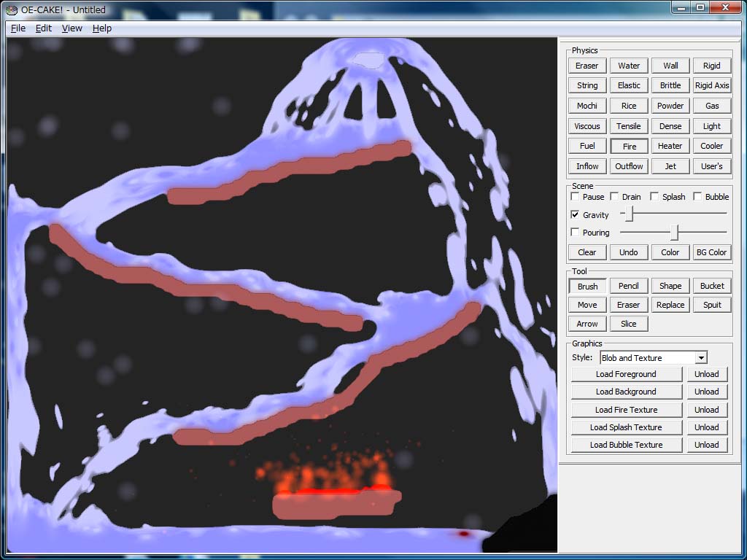The height and width of the screenshot is (560, 747).
Task: Enable the Splash checkbox
Action: pyautogui.click(x=654, y=197)
